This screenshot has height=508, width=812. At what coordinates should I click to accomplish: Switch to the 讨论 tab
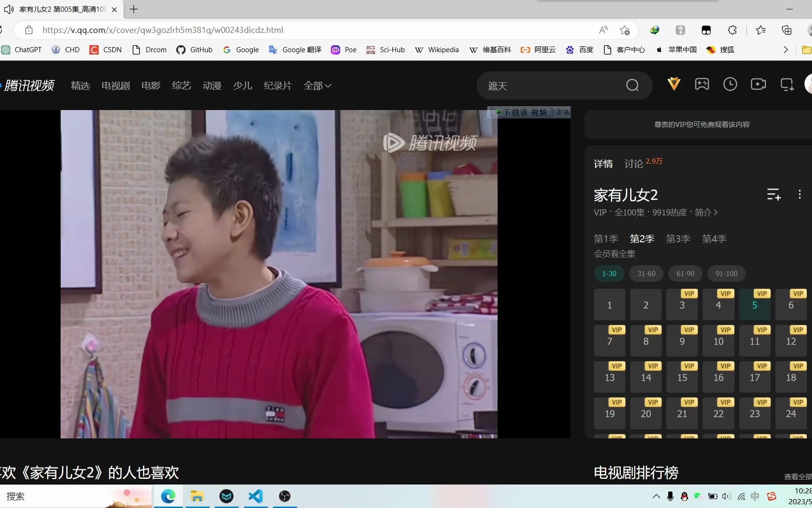pos(633,164)
